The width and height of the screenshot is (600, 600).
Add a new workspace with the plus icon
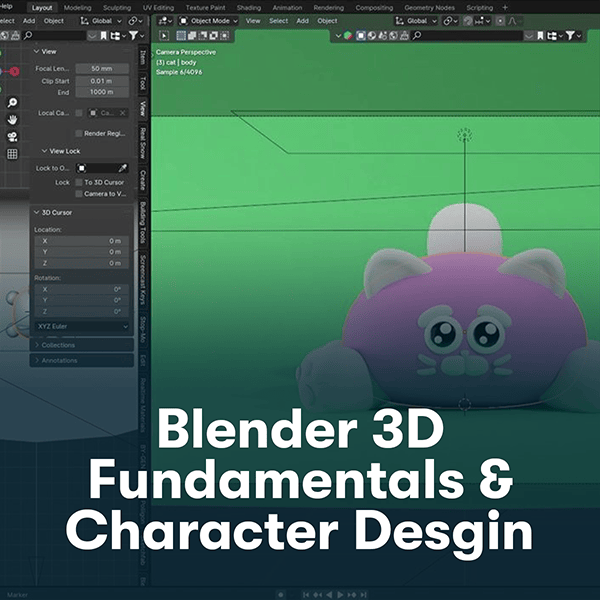(505, 7)
